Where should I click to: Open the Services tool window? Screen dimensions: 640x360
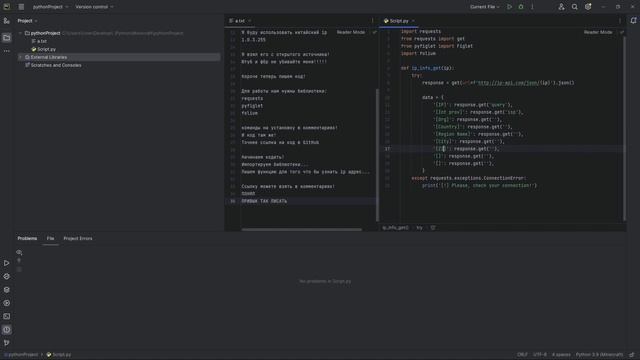pyautogui.click(x=7, y=303)
